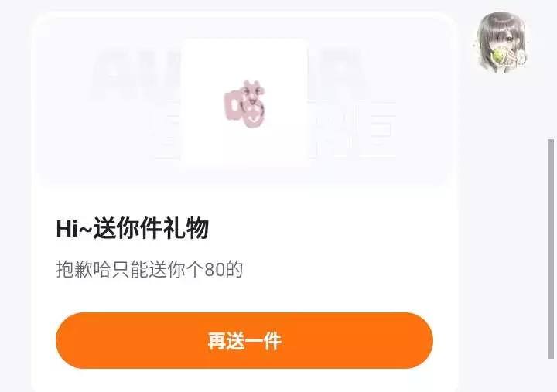The width and height of the screenshot is (557, 392).
Task: Click the scrollbar track above the thumb
Action: pos(551,70)
